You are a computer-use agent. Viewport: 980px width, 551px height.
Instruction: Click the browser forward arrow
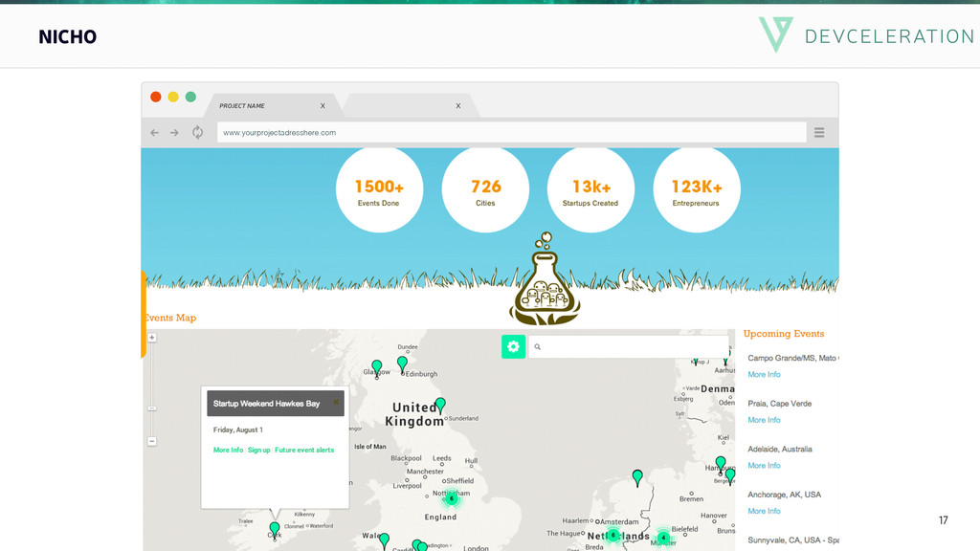coord(174,132)
